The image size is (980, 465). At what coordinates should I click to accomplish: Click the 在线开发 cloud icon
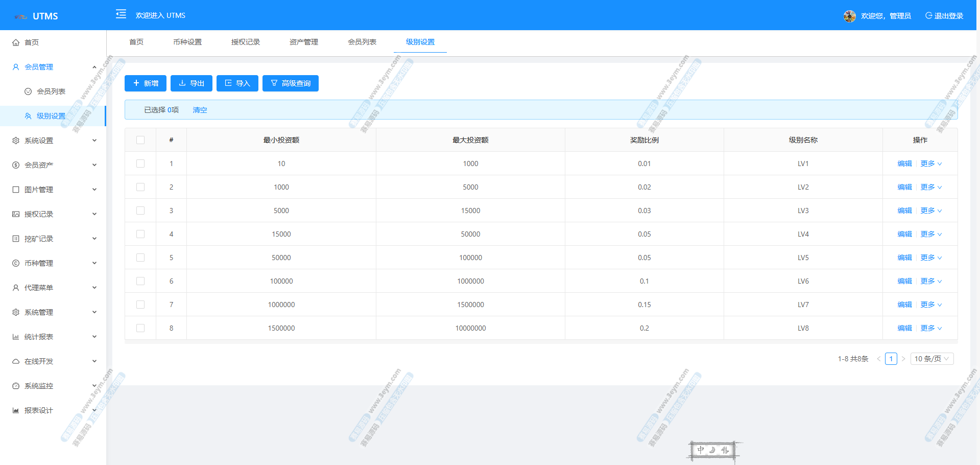pos(16,361)
